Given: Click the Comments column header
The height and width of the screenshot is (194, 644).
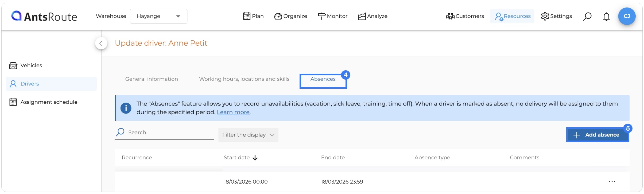Looking at the screenshot, I should coord(524,158).
